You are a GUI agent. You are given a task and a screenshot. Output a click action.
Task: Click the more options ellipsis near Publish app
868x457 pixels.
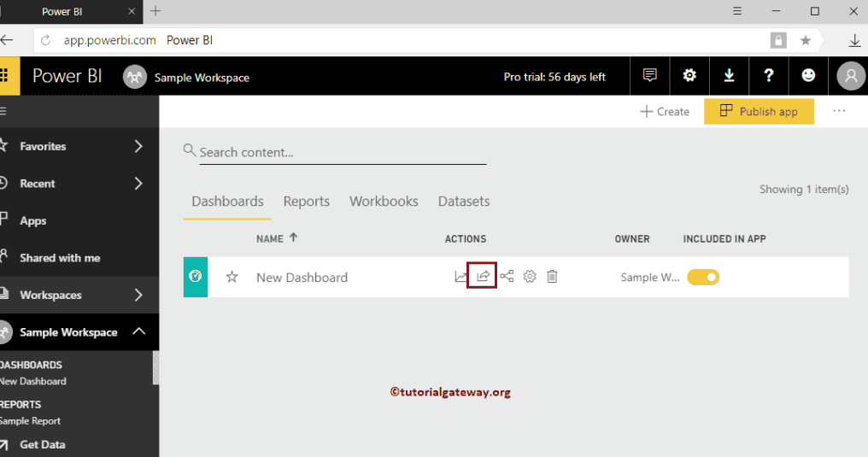(x=839, y=111)
